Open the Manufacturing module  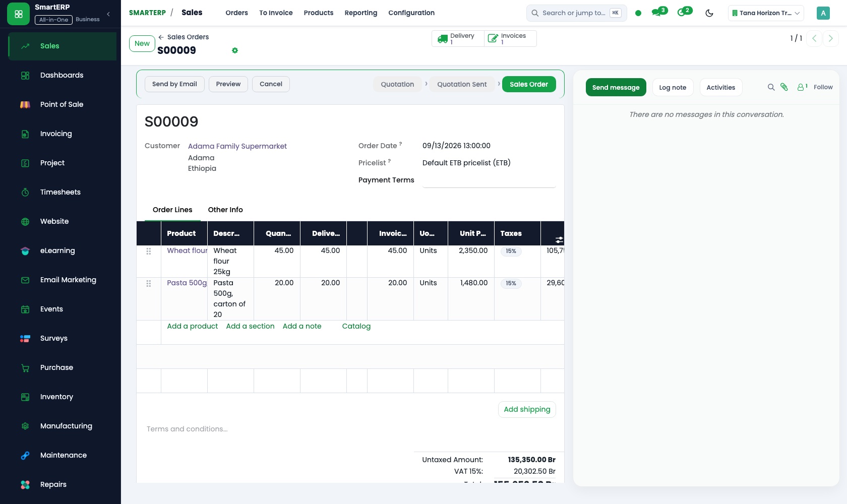tap(62, 426)
